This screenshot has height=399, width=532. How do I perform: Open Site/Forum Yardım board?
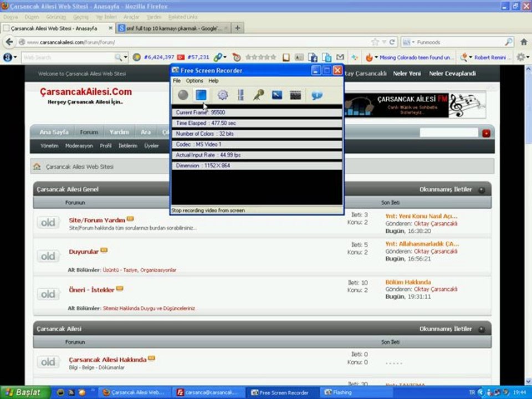(x=97, y=220)
